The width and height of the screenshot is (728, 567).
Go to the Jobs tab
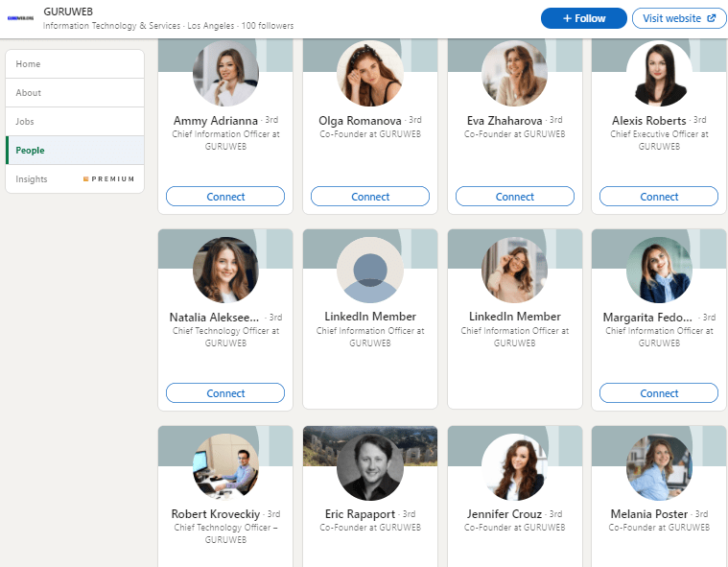(x=25, y=122)
